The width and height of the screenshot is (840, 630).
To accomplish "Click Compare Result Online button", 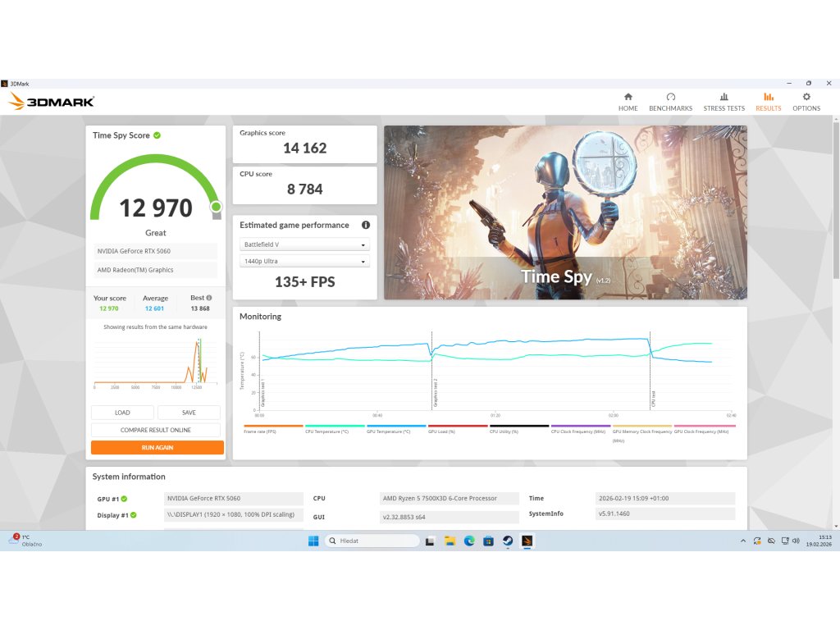I will click(156, 430).
